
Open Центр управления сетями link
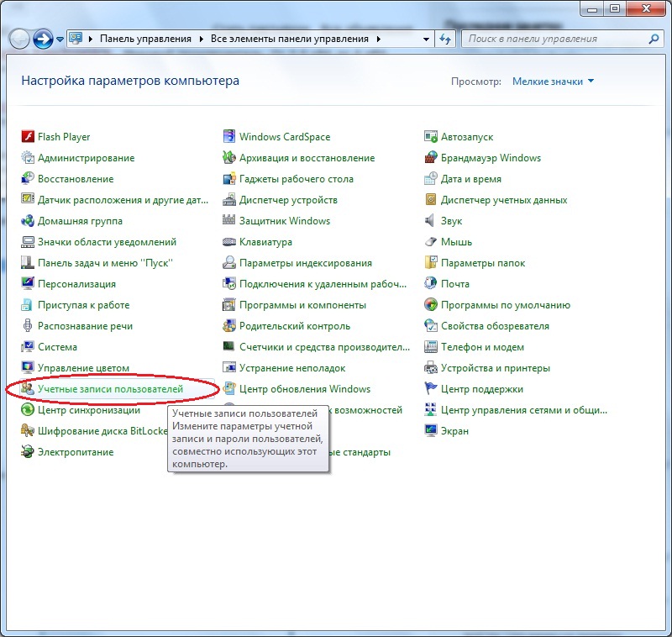click(x=524, y=410)
